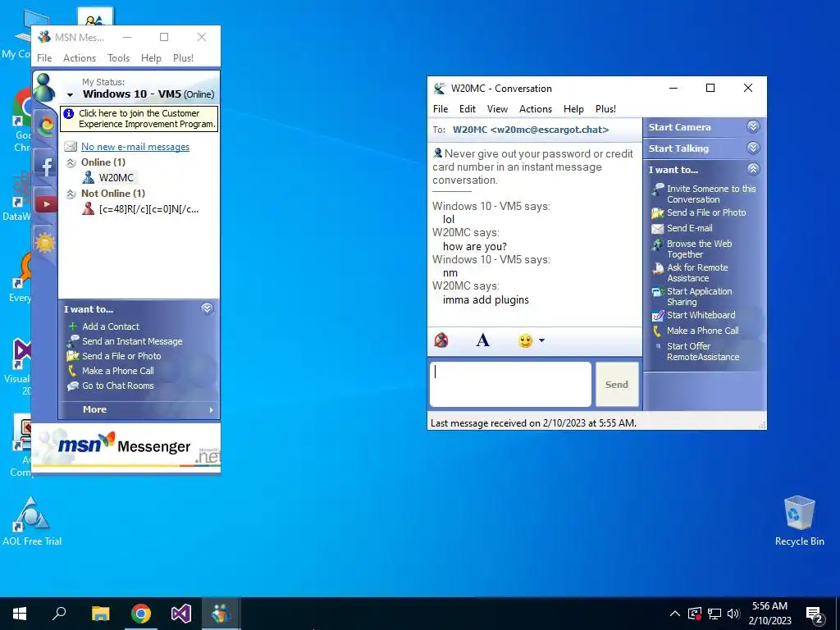The height and width of the screenshot is (630, 840).
Task: Click the Send an Instant Message icon in main window
Action: (x=73, y=341)
